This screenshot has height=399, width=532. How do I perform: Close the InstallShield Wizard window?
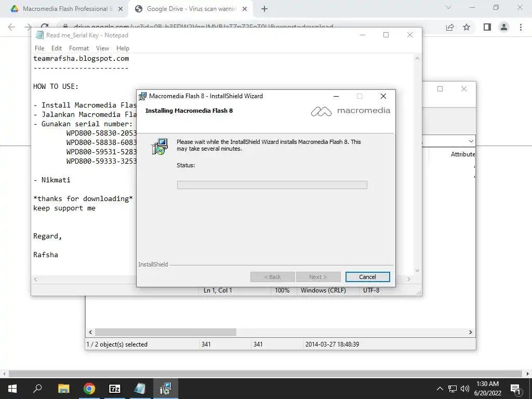pos(383,96)
